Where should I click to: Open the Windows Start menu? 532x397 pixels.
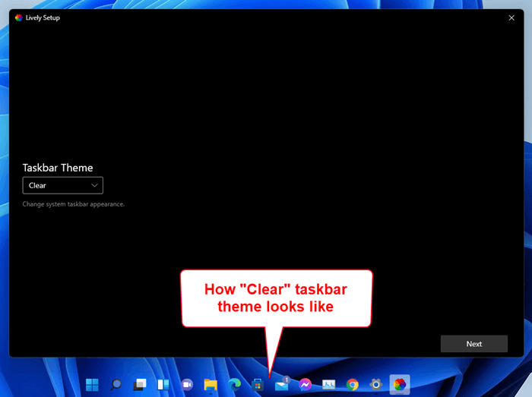pyautogui.click(x=92, y=384)
